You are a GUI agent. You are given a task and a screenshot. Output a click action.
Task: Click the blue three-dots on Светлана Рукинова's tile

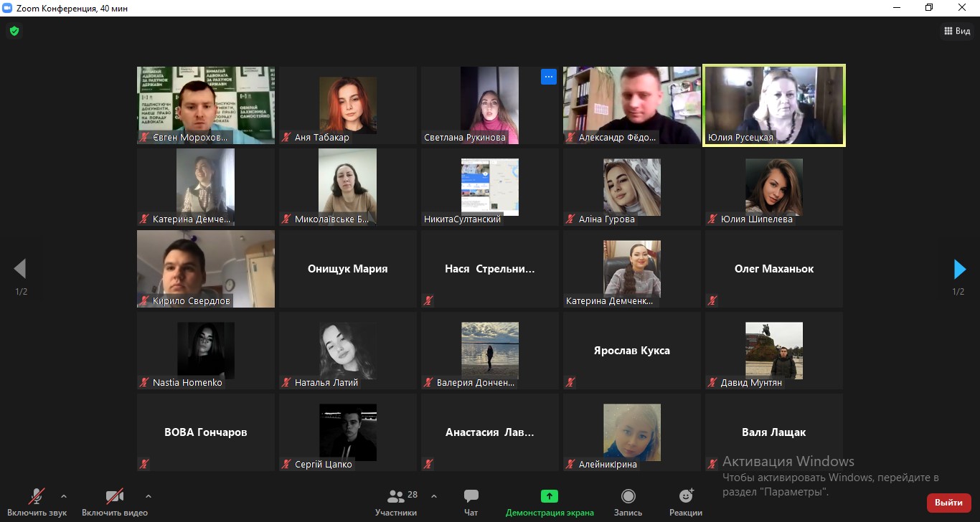(x=548, y=77)
